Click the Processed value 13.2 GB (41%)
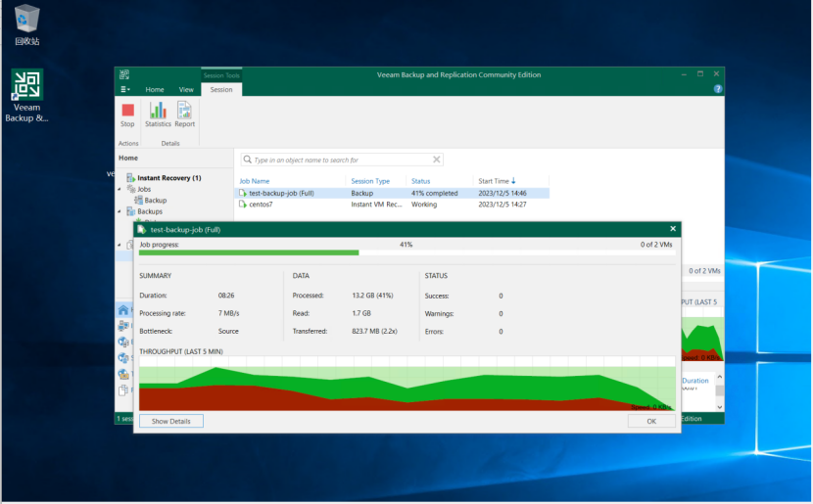Image resolution: width=813 pixels, height=504 pixels. 372,296
